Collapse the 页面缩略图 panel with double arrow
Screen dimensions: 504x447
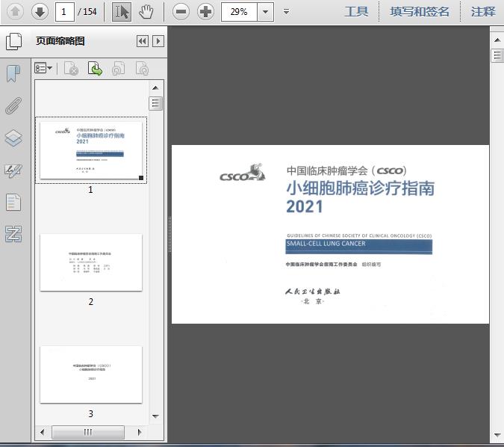tap(143, 41)
